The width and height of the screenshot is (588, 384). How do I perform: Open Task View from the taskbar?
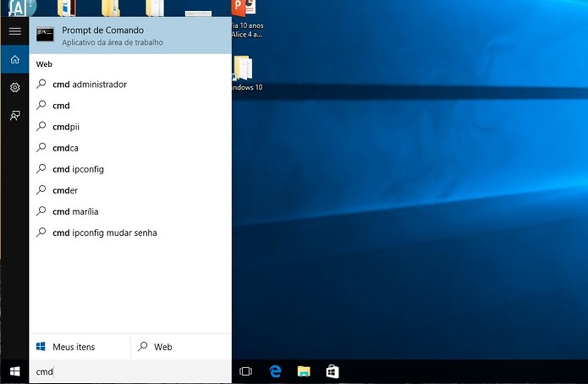[246, 371]
